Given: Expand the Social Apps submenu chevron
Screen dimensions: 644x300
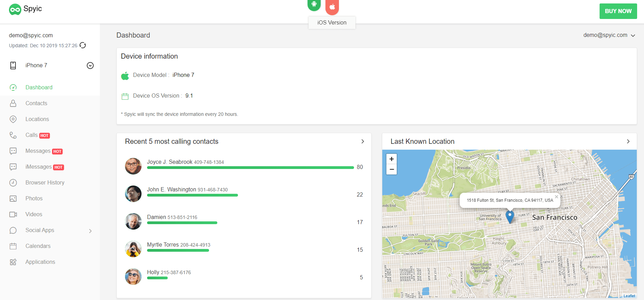Looking at the screenshot, I should [90, 231].
